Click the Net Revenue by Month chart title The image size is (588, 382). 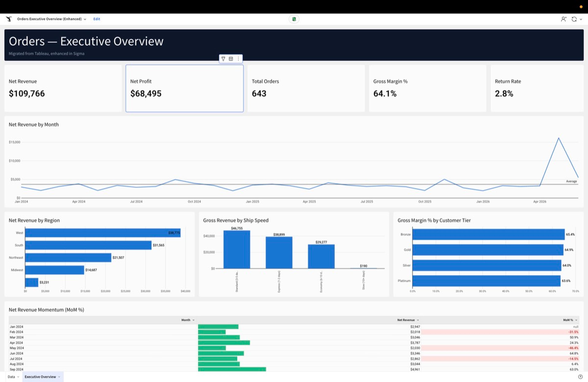coord(34,124)
